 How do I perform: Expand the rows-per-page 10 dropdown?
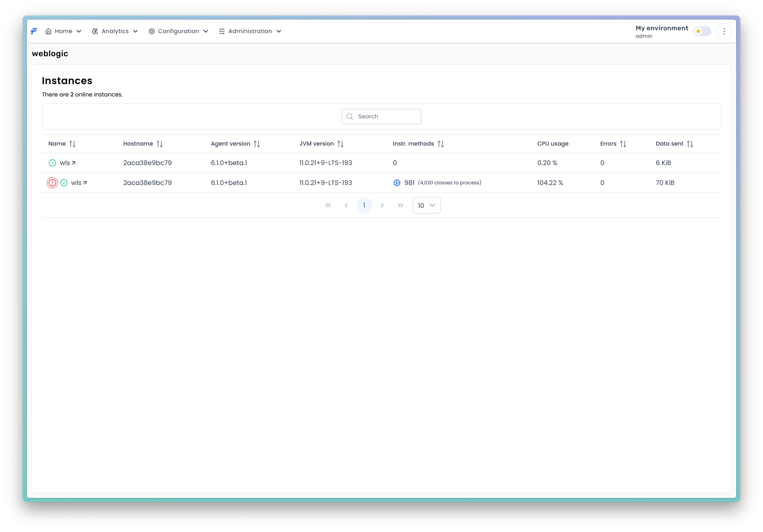(x=426, y=205)
